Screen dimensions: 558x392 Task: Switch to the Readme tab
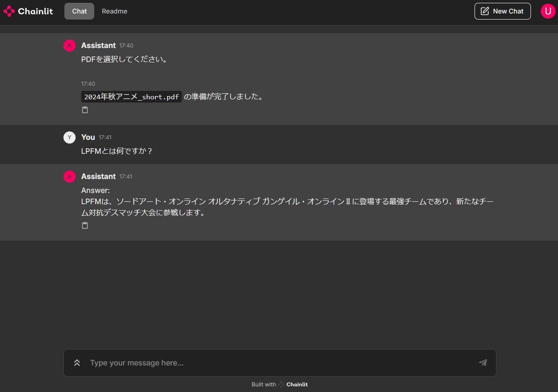pos(114,11)
